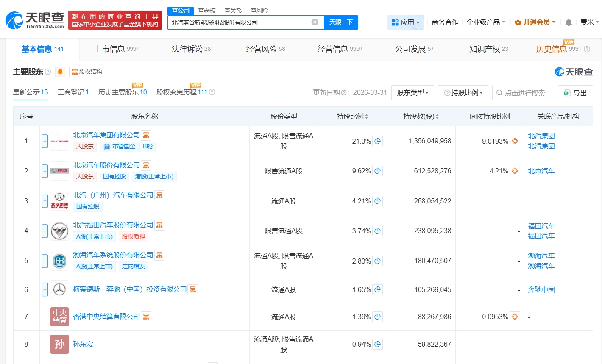Viewport: 602px width, 364px height.
Task: Switch to 法律诉讼 tab
Action: pyautogui.click(x=191, y=49)
